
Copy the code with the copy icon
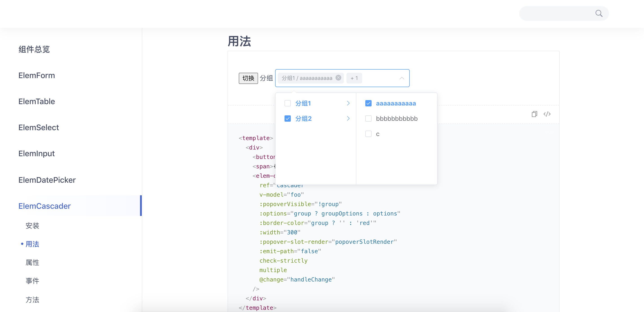[534, 114]
